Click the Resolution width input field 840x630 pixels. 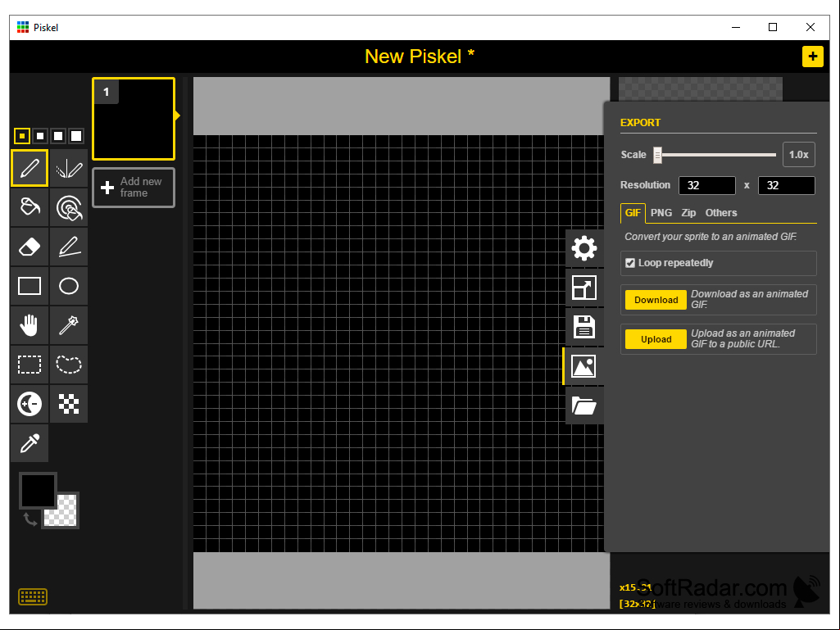pyautogui.click(x=706, y=185)
